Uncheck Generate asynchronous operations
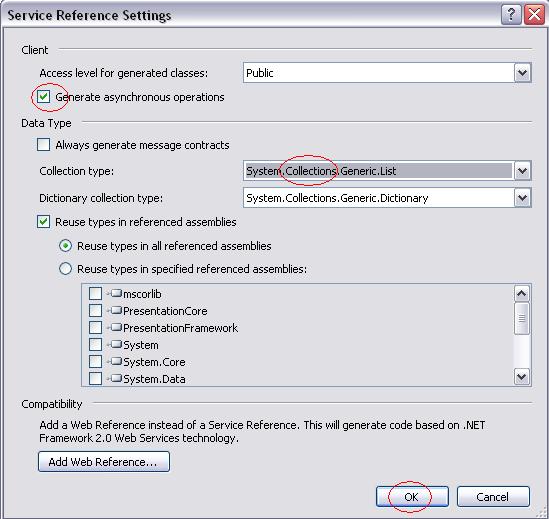 (x=43, y=96)
